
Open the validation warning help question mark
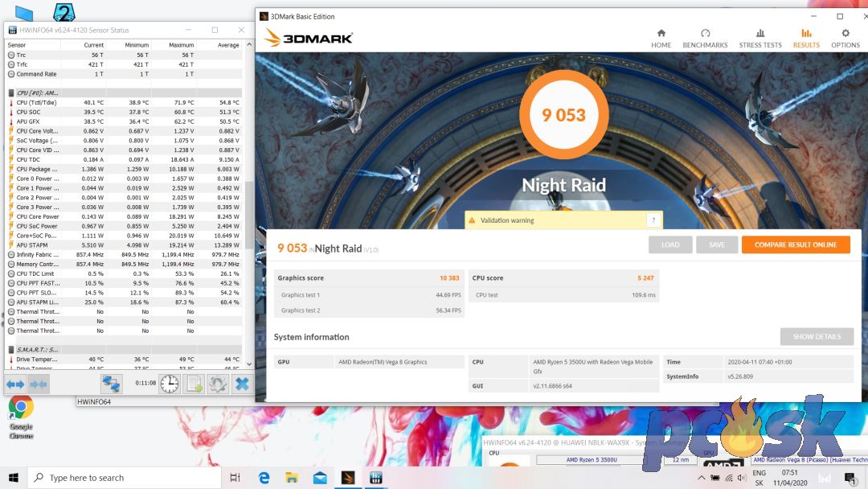pyautogui.click(x=653, y=220)
